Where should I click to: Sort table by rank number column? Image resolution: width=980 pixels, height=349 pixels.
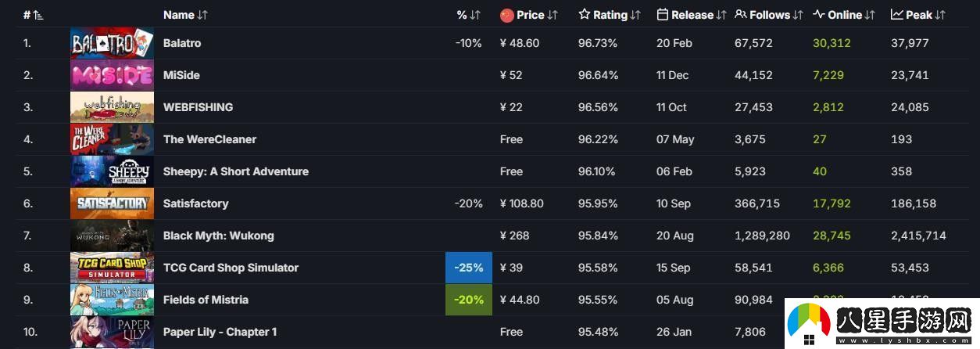34,15
